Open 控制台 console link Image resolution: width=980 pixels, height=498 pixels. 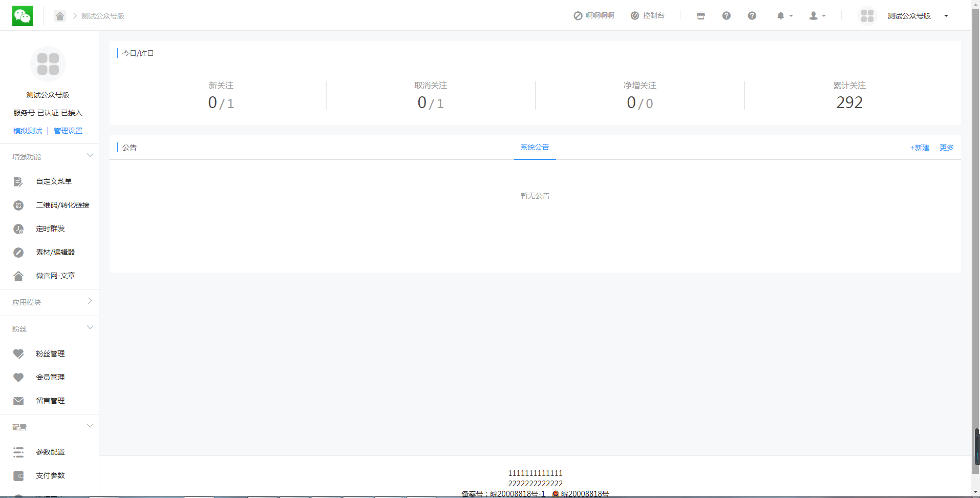click(x=647, y=16)
